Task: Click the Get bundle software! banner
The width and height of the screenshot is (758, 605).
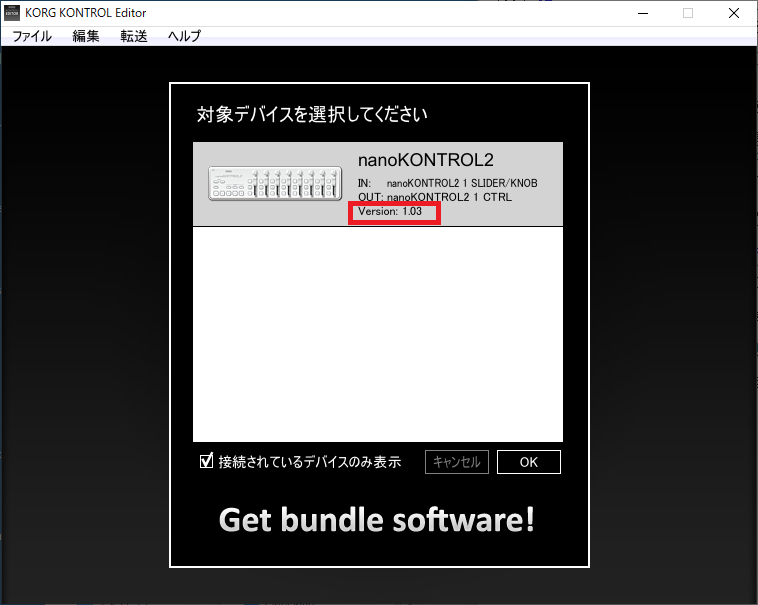Action: coord(377,520)
